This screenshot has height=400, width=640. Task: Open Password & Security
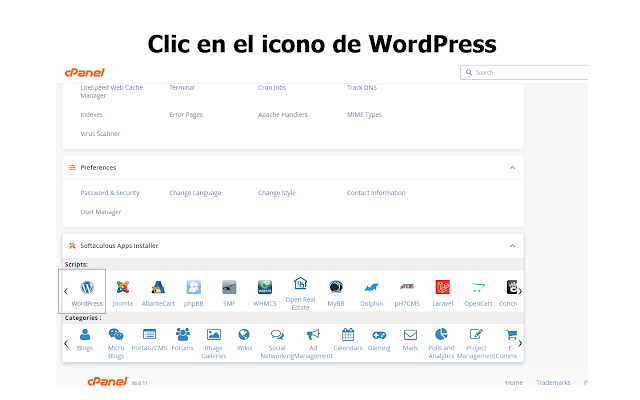pyautogui.click(x=110, y=193)
